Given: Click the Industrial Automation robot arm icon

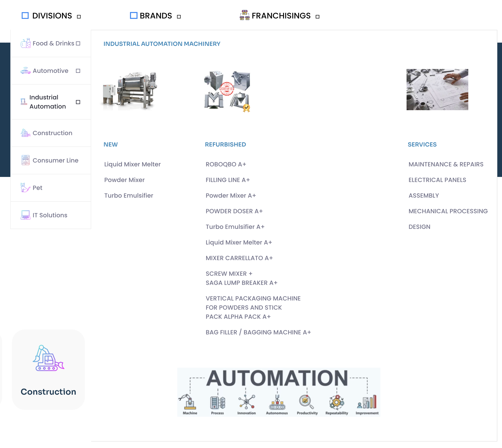Looking at the screenshot, I should (24, 102).
